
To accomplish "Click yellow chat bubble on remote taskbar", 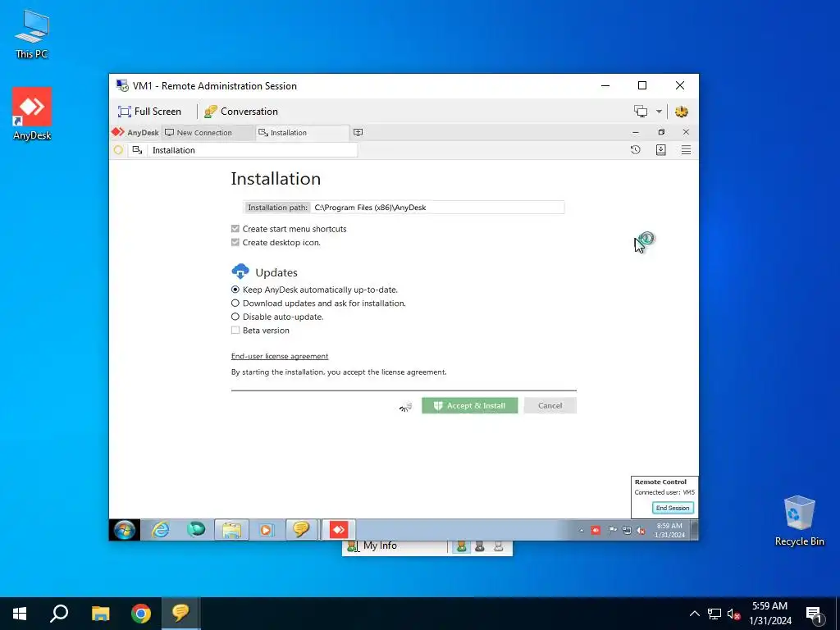I will click(301, 530).
